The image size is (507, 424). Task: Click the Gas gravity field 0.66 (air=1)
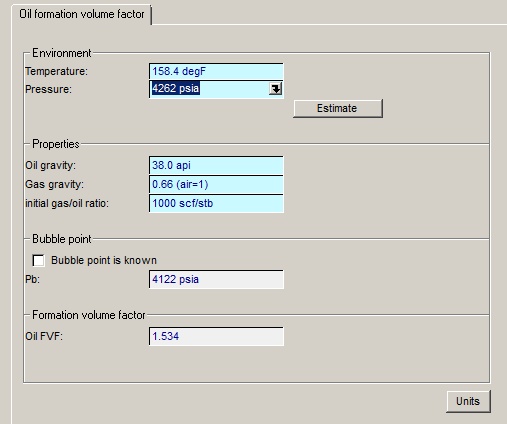[216, 184]
